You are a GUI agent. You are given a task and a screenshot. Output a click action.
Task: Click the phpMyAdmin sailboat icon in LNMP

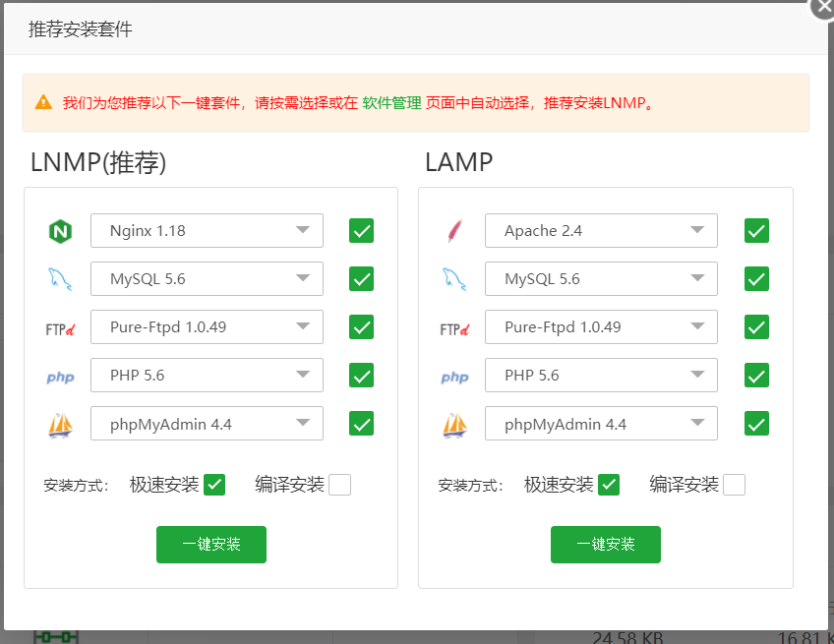coord(61,426)
